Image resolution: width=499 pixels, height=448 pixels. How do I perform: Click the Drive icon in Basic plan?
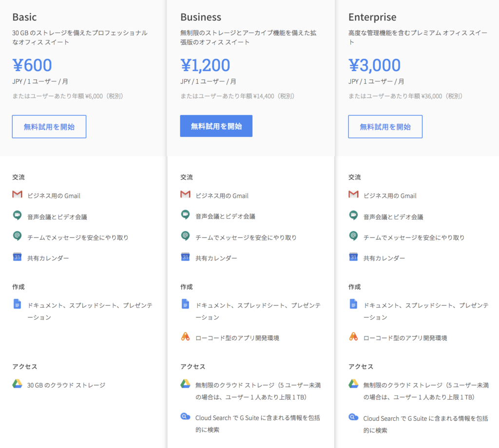(17, 384)
